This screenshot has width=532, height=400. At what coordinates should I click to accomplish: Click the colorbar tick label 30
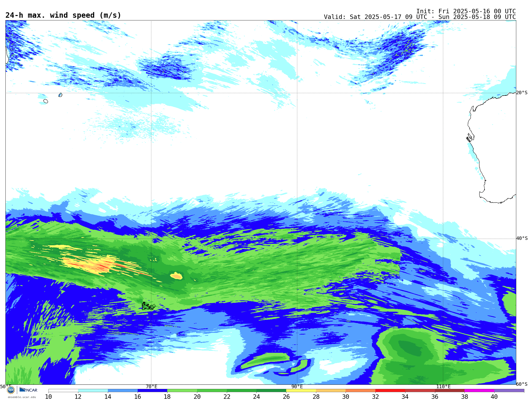[346, 397]
